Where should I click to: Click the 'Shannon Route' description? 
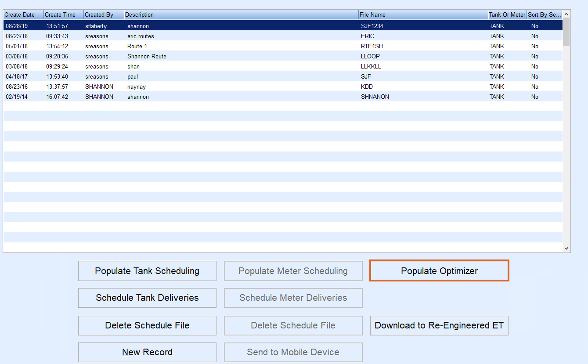[147, 56]
